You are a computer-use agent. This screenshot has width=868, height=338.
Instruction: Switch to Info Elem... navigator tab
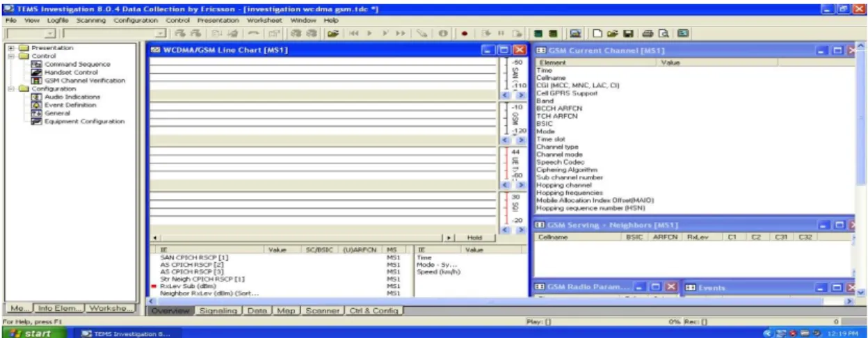pos(60,308)
